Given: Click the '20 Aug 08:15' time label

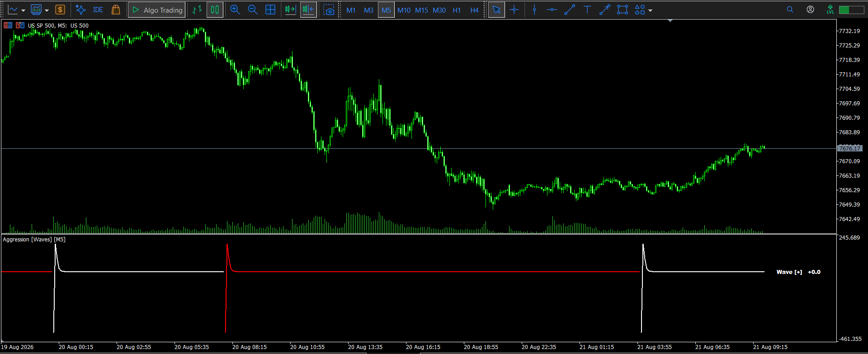Looking at the screenshot, I should click(x=250, y=347).
